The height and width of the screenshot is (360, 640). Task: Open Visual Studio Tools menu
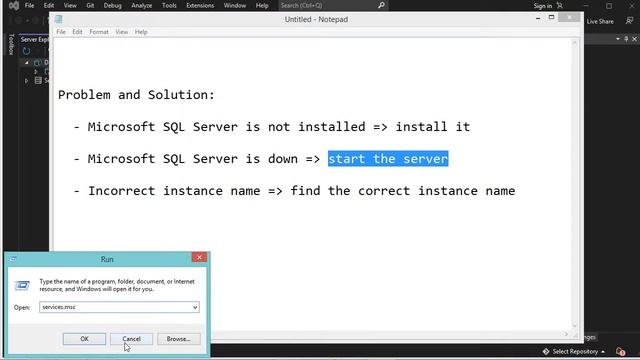click(x=169, y=6)
